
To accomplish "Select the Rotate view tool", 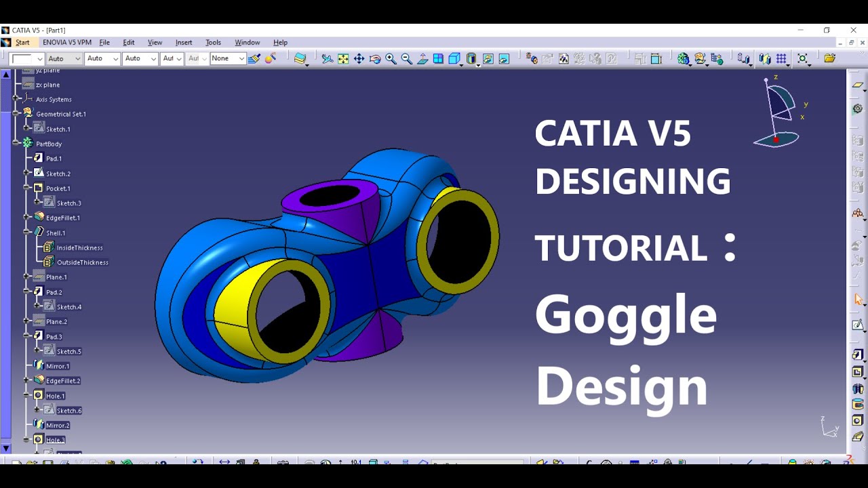I will (x=375, y=59).
